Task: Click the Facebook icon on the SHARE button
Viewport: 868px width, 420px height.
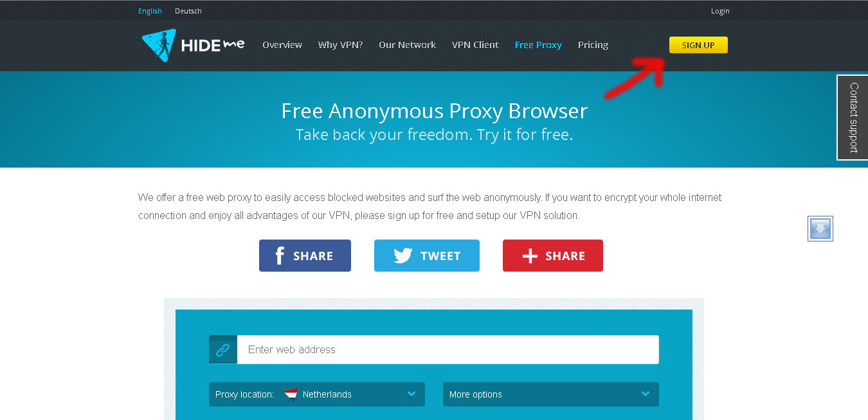Action: tap(280, 256)
